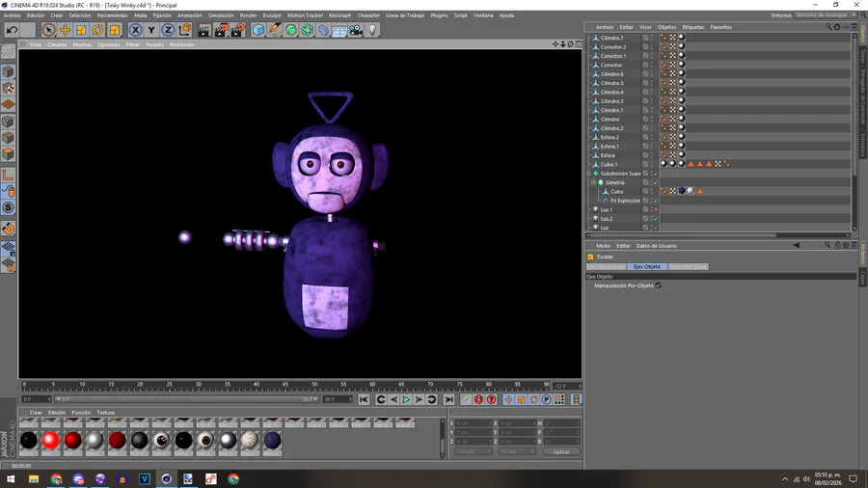
Task: Toggle FX Explosión enabled check
Action: [656, 201]
